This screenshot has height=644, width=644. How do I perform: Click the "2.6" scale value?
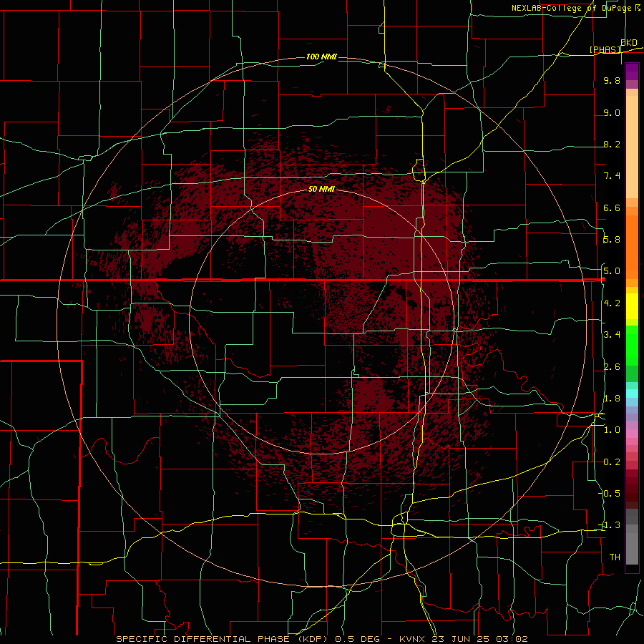click(x=612, y=367)
